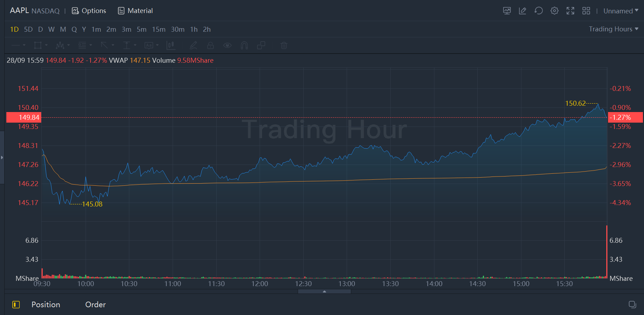Viewport: 644px width, 315px height.
Task: Open the Options button
Action: (89, 11)
